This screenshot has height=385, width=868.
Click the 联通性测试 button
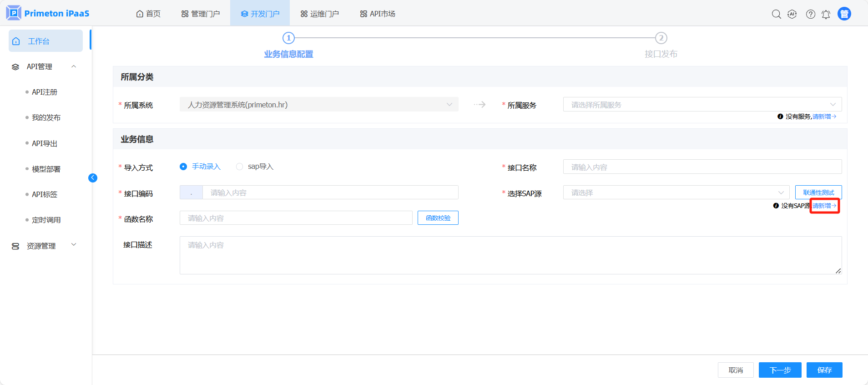(x=818, y=192)
